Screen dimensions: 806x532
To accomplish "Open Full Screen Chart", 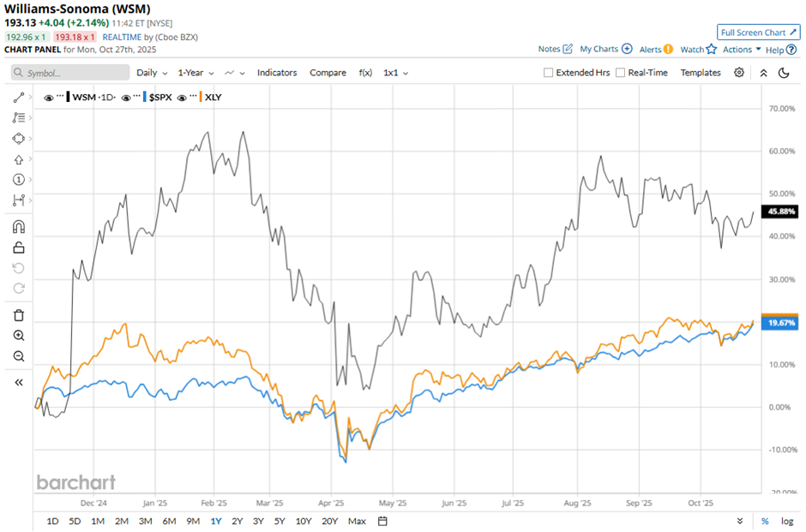I will 759,33.
